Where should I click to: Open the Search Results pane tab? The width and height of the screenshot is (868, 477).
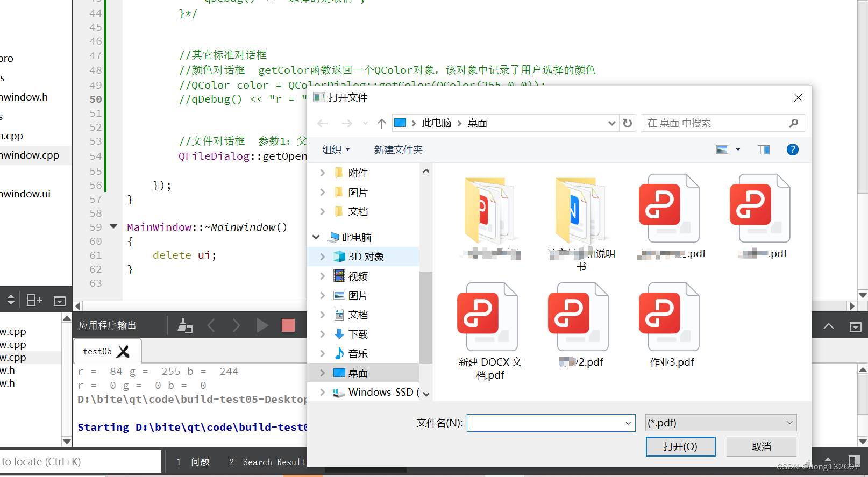pos(267,462)
